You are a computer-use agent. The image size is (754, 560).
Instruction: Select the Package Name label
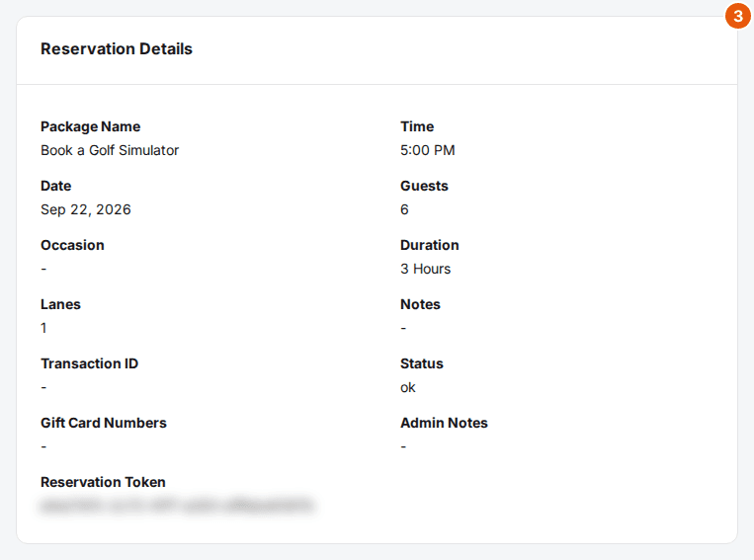click(90, 126)
